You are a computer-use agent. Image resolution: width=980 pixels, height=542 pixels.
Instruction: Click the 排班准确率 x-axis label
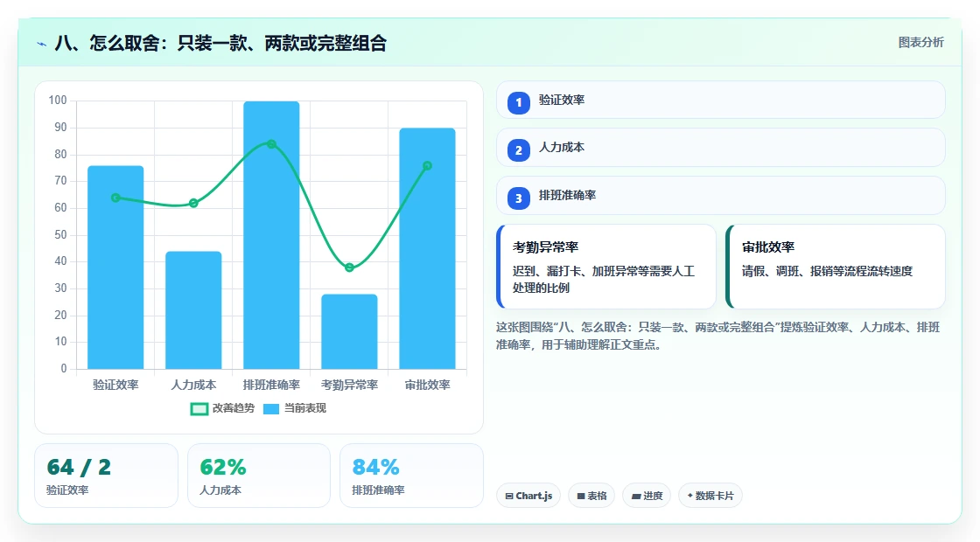tap(271, 386)
